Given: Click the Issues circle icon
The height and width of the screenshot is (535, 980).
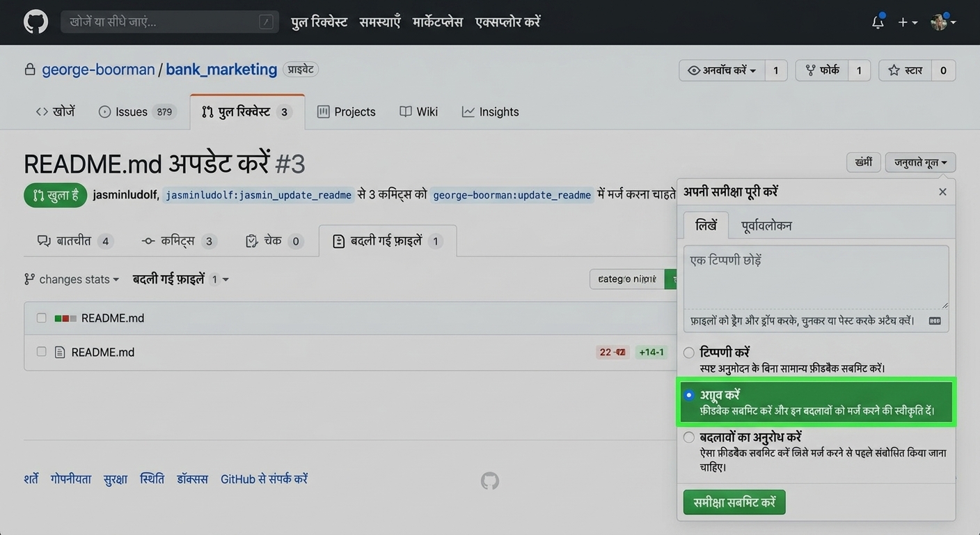Looking at the screenshot, I should 104,111.
